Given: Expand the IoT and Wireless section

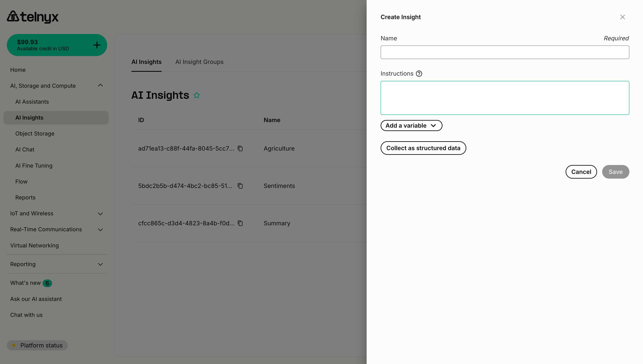Looking at the screenshot, I should point(100,213).
